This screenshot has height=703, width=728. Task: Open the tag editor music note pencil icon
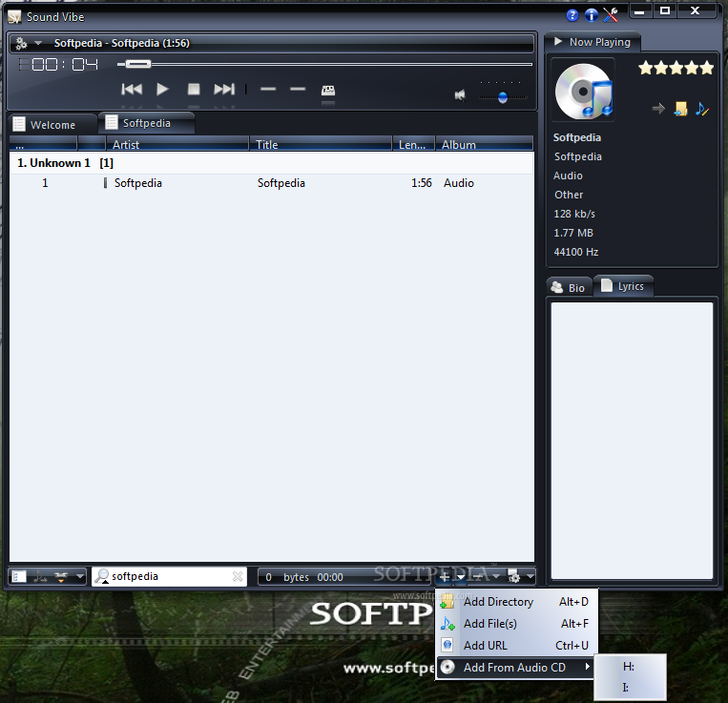(702, 109)
